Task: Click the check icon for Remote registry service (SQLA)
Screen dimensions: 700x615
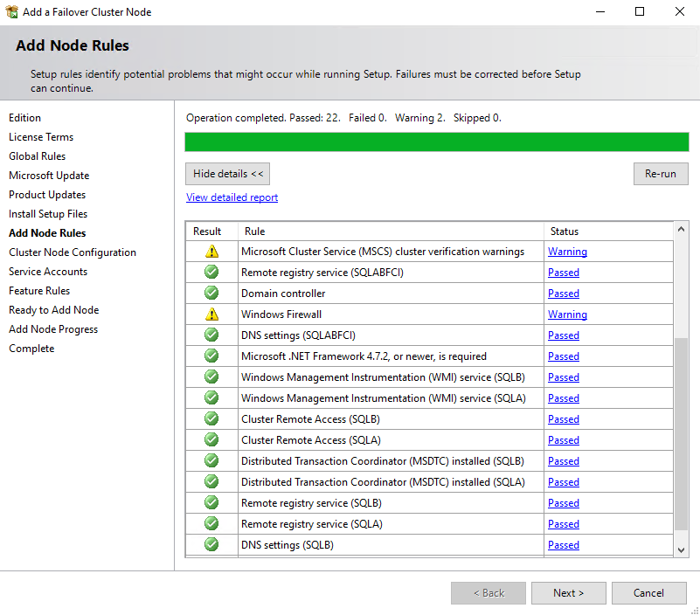Action: [211, 523]
